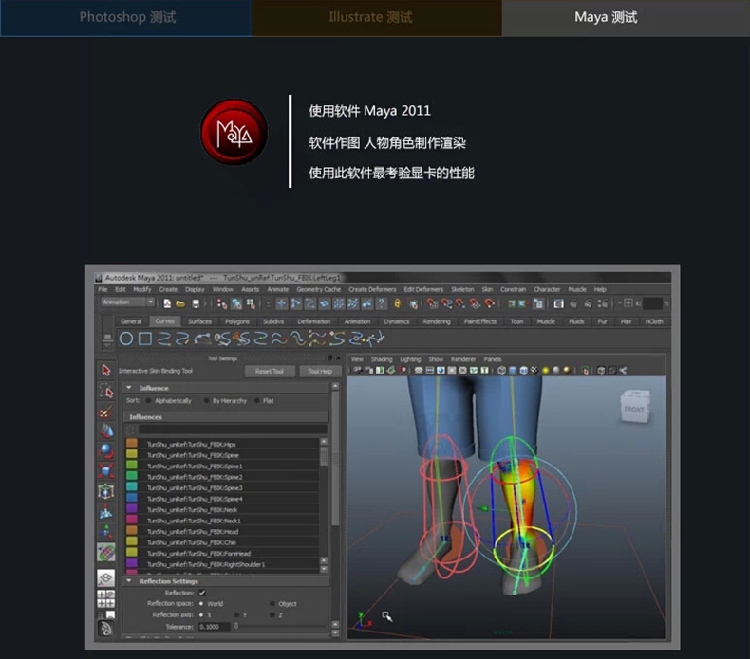Click the influences search field
The image size is (750, 659).
232,429
